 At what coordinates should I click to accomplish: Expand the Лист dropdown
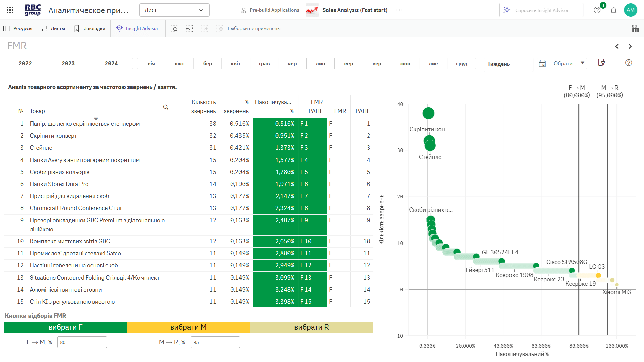(174, 10)
